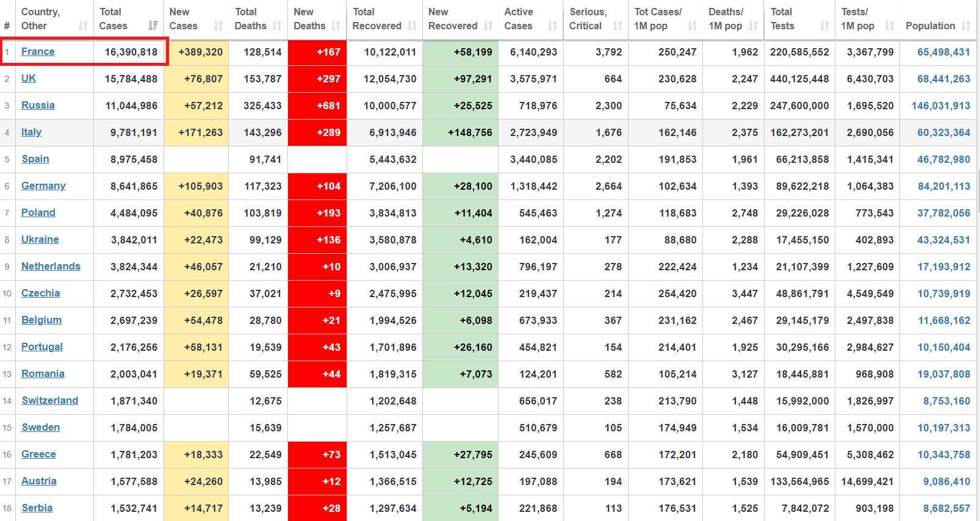This screenshot has width=980, height=521.
Task: Open the Poland country link
Action: [38, 213]
